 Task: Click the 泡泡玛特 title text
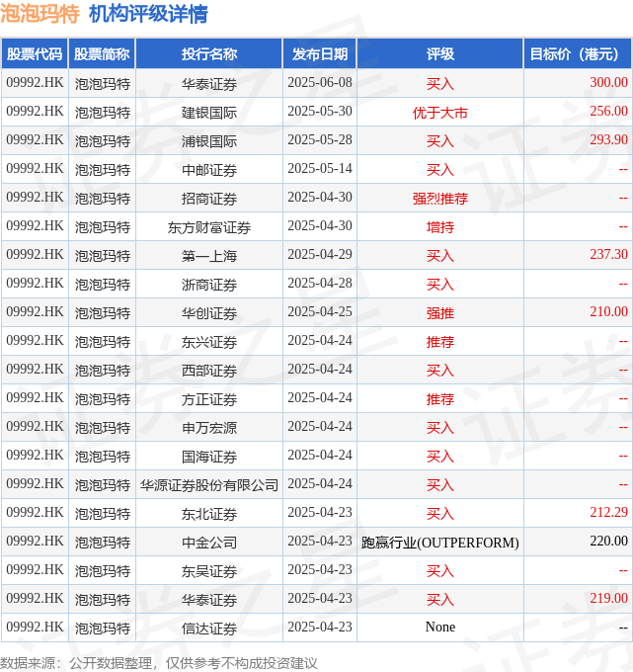point(40,14)
